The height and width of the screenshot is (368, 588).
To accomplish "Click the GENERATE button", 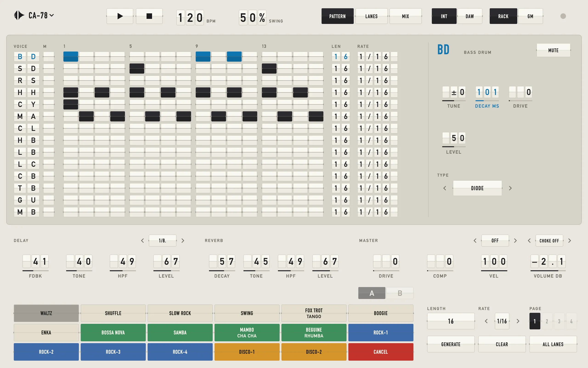I will [451, 344].
